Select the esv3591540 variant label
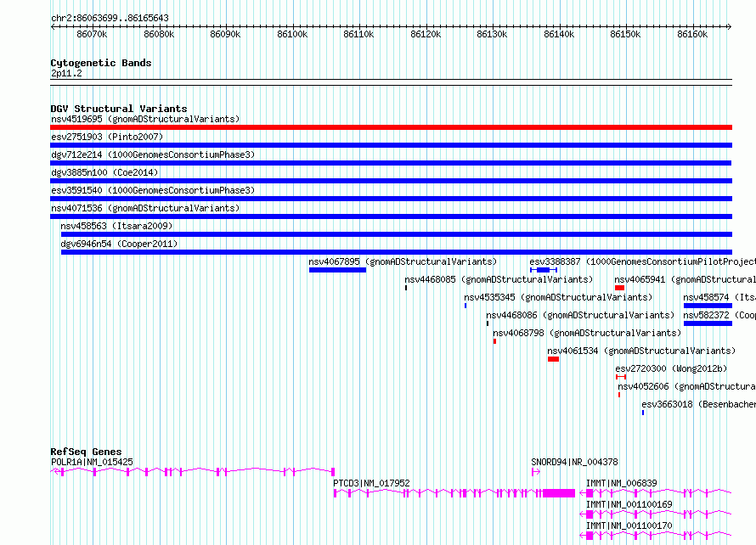756x545 pixels. point(153,190)
